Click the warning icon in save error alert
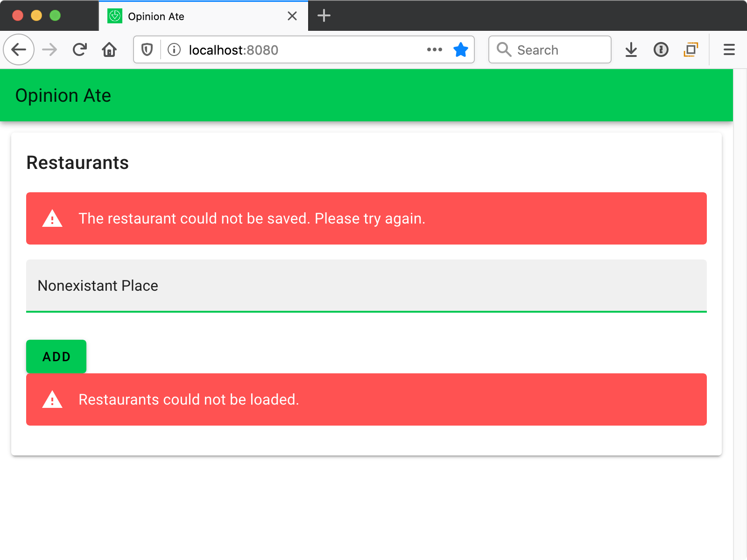747x560 pixels. pyautogui.click(x=52, y=218)
